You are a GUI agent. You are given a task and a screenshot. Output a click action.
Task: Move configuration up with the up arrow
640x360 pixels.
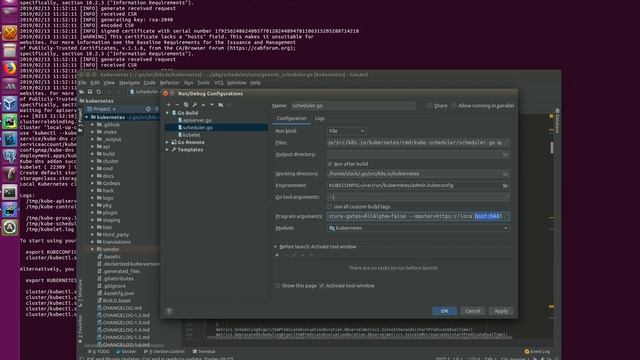(x=203, y=105)
